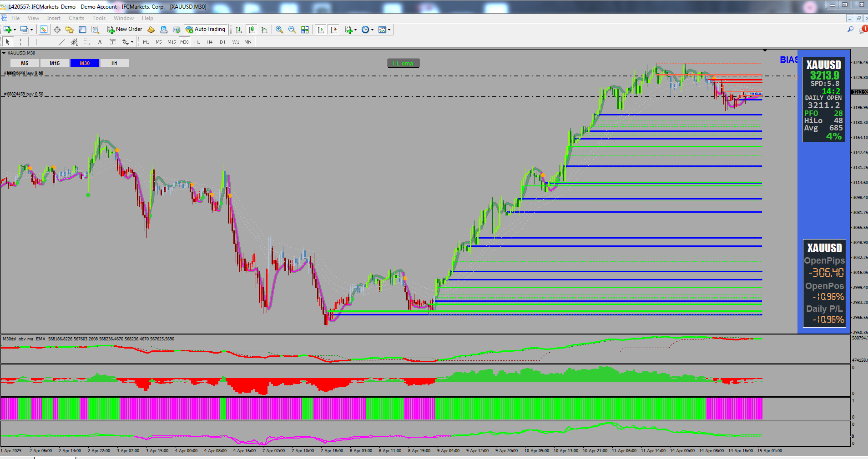Select the horizontal line tool
The image size is (868, 459).
point(49,42)
